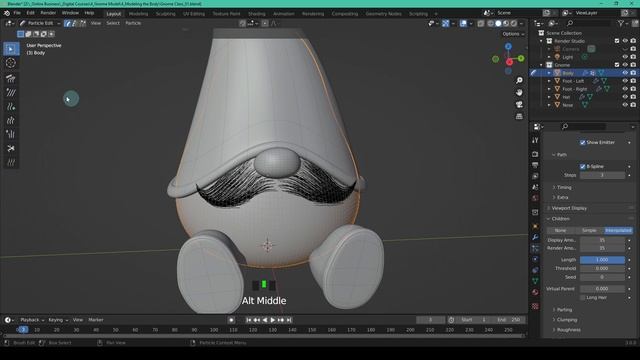Toggle camera view gizmo button
Viewport: 640px width, 360px height.
(519, 104)
